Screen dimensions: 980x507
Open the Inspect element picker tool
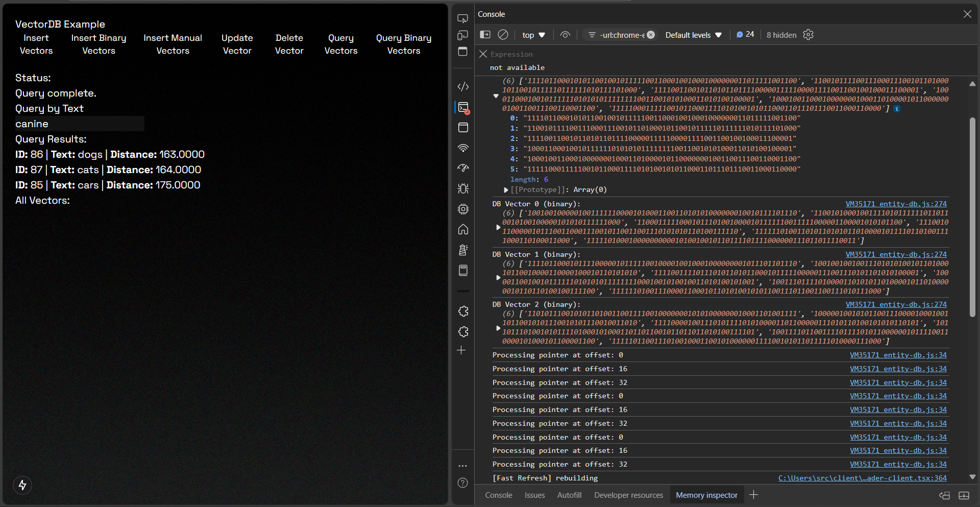[462, 19]
